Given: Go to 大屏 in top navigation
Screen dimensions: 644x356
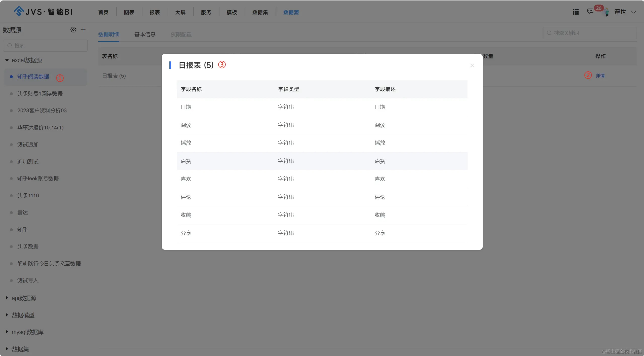Looking at the screenshot, I should pyautogui.click(x=180, y=12).
